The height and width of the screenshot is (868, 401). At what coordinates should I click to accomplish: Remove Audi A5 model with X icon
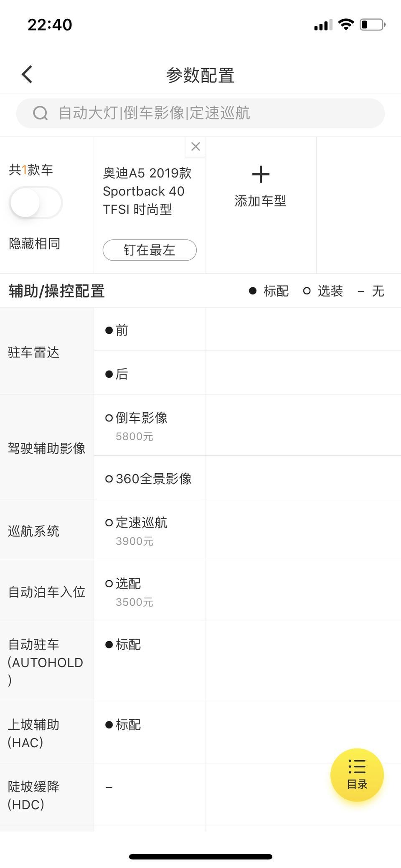(195, 147)
